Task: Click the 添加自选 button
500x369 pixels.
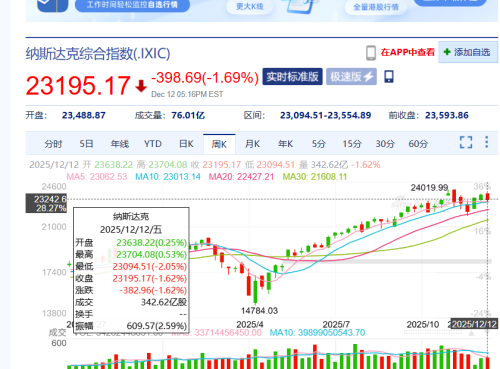Action: [x=468, y=52]
